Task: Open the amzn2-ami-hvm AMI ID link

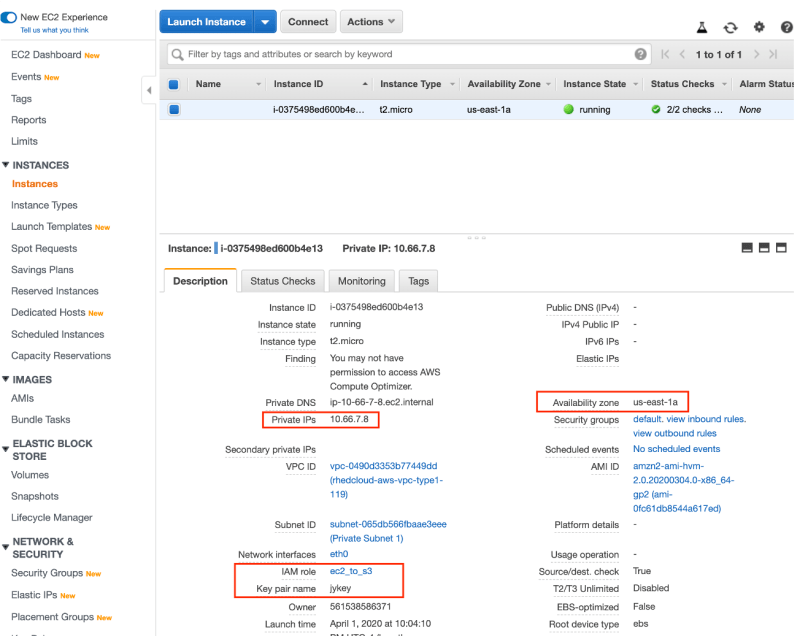Action: click(684, 487)
